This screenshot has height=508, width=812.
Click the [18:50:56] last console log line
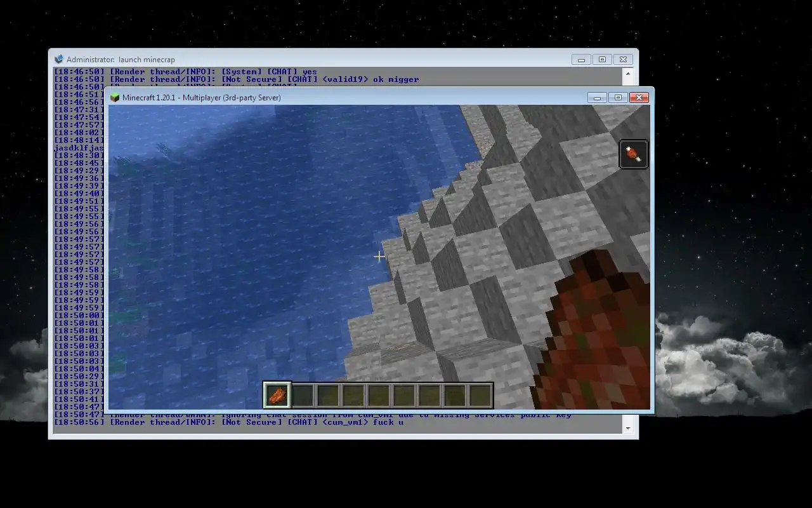[228, 422]
